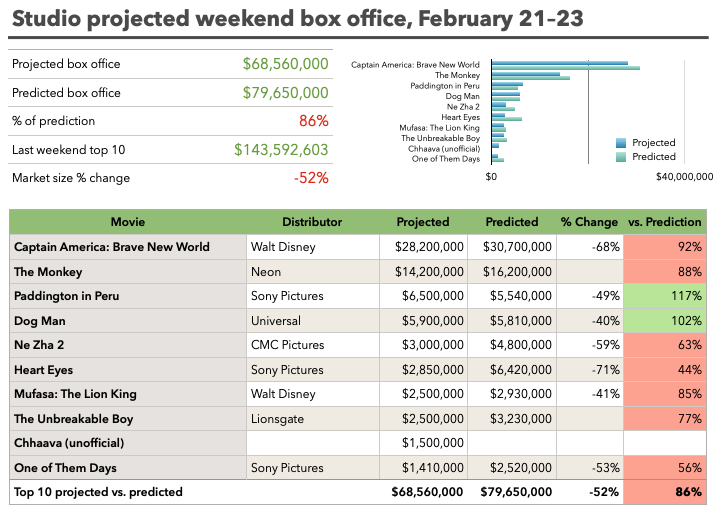Click the 117% vs. prediction cell

pos(665,296)
